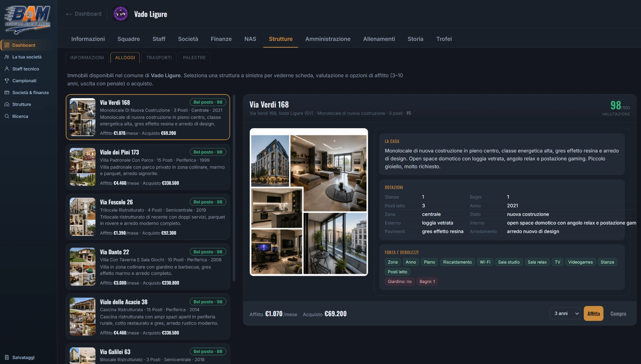Image resolution: width=641 pixels, height=364 pixels.
Task: Click the property list vertical scrollbar
Action: point(234,188)
